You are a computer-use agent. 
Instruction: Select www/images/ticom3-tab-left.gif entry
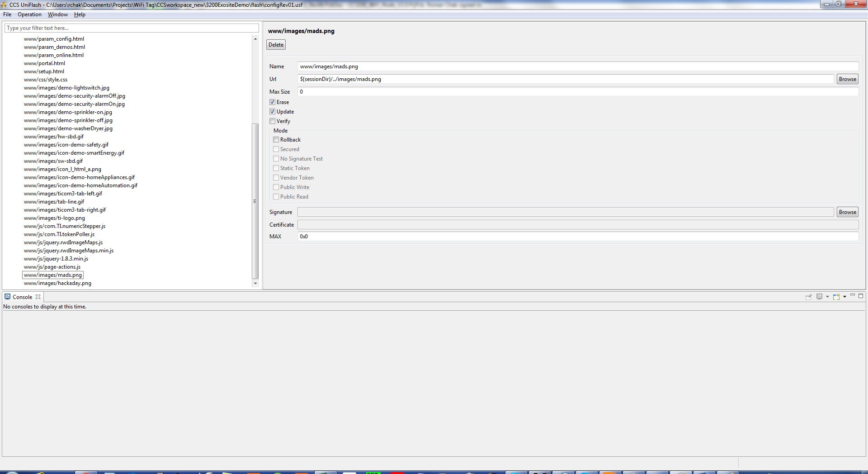(x=63, y=194)
